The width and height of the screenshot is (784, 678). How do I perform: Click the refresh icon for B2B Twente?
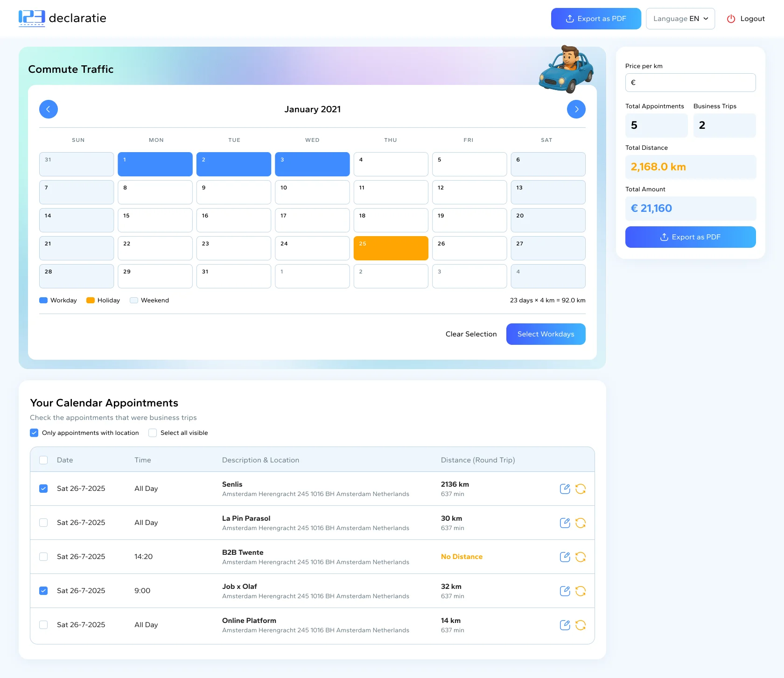581,557
